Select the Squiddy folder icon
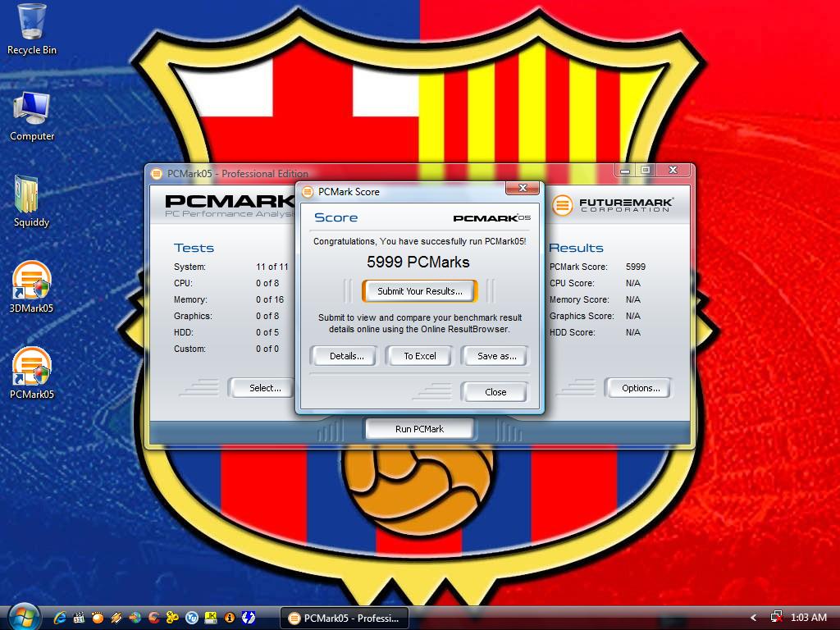This screenshot has width=840, height=630. click(31, 202)
